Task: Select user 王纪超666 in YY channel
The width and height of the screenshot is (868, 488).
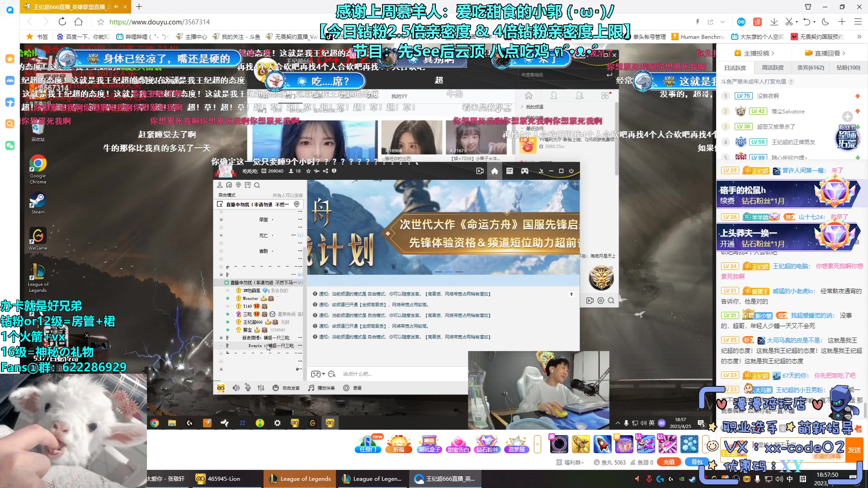Action: (x=253, y=322)
